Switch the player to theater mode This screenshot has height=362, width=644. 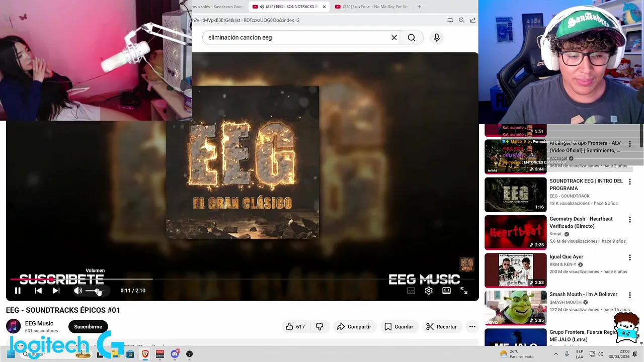446,291
